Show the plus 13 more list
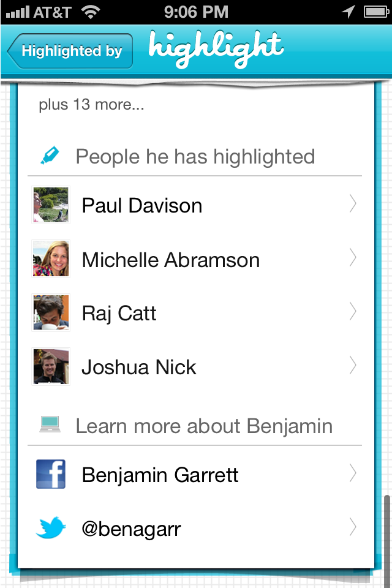 click(x=91, y=104)
